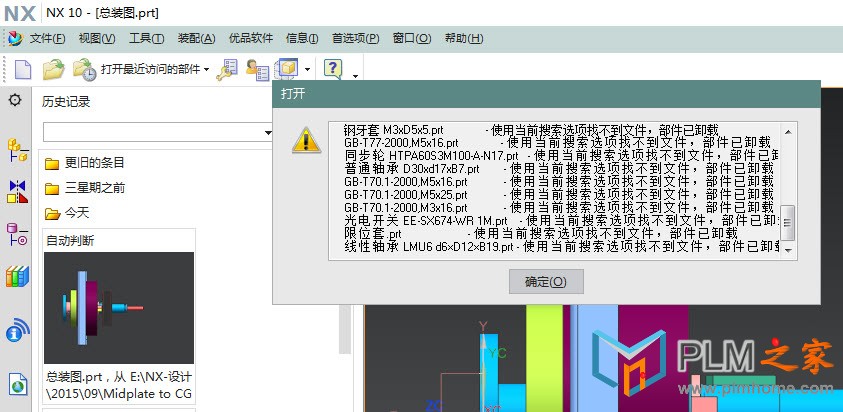Open the 窗口(O) menu
This screenshot has width=843, height=412.
click(412, 38)
